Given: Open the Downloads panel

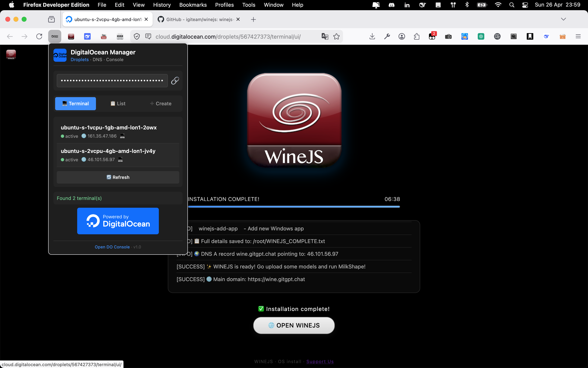Looking at the screenshot, I should (372, 37).
